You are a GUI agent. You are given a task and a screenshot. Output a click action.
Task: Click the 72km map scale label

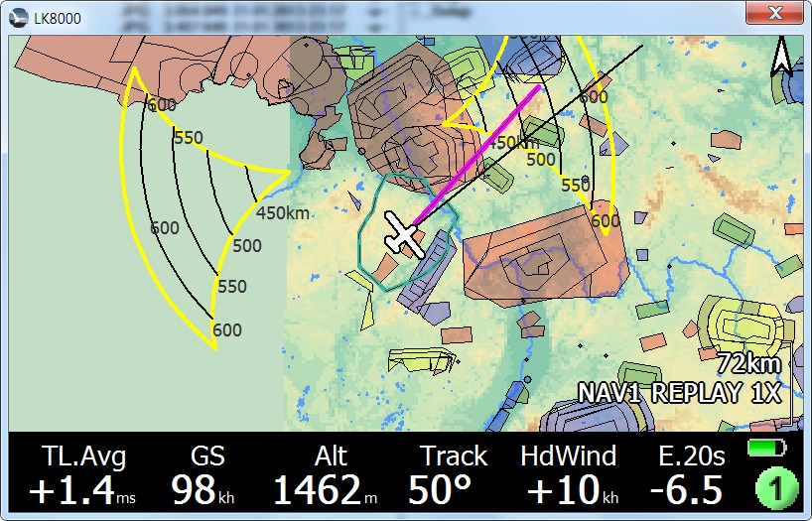(747, 363)
